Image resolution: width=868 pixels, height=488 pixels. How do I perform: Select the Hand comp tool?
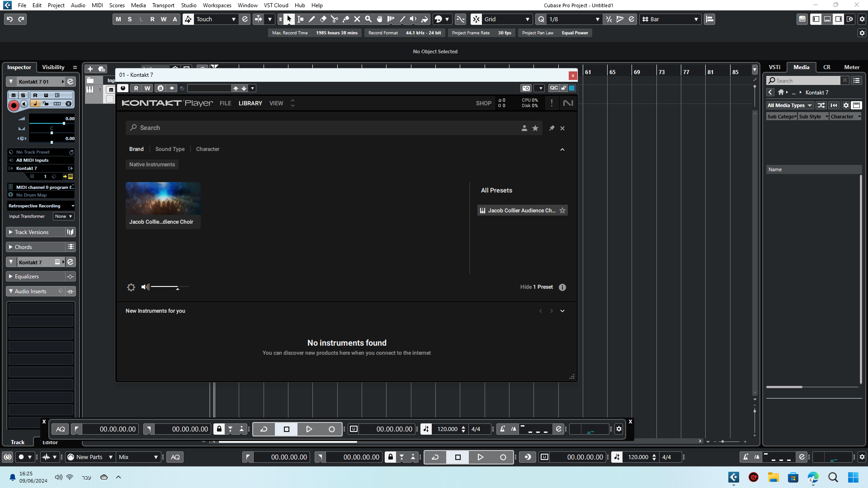[x=380, y=19]
